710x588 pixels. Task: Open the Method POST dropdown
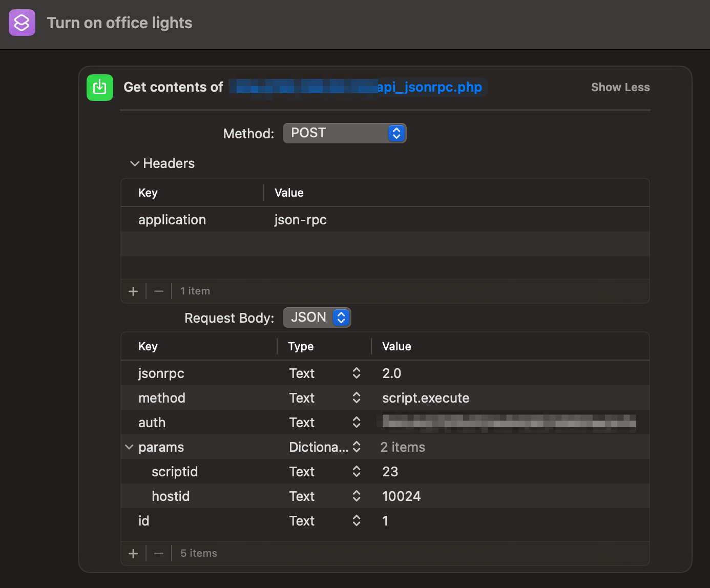344,133
